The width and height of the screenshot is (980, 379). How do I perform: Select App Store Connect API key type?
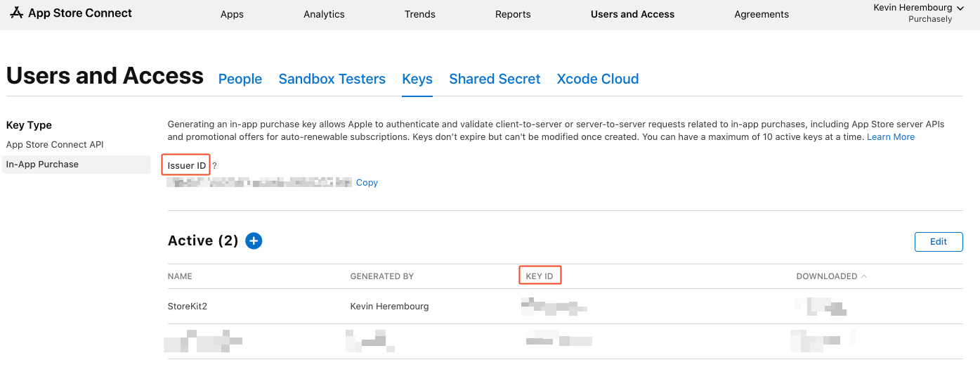[55, 145]
